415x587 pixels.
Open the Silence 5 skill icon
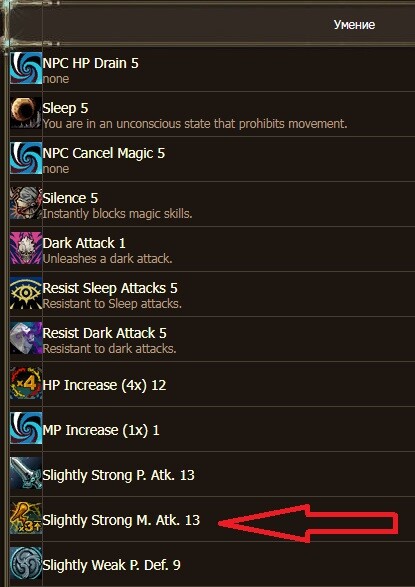point(26,203)
